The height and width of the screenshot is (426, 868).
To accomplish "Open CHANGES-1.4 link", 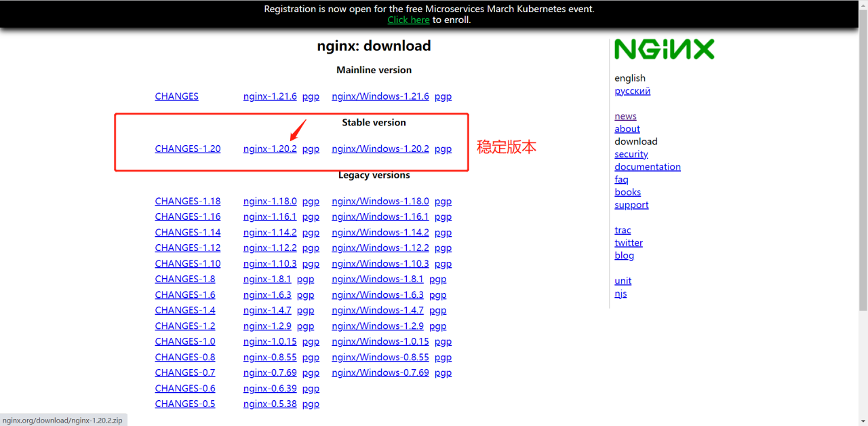I will (x=185, y=310).
